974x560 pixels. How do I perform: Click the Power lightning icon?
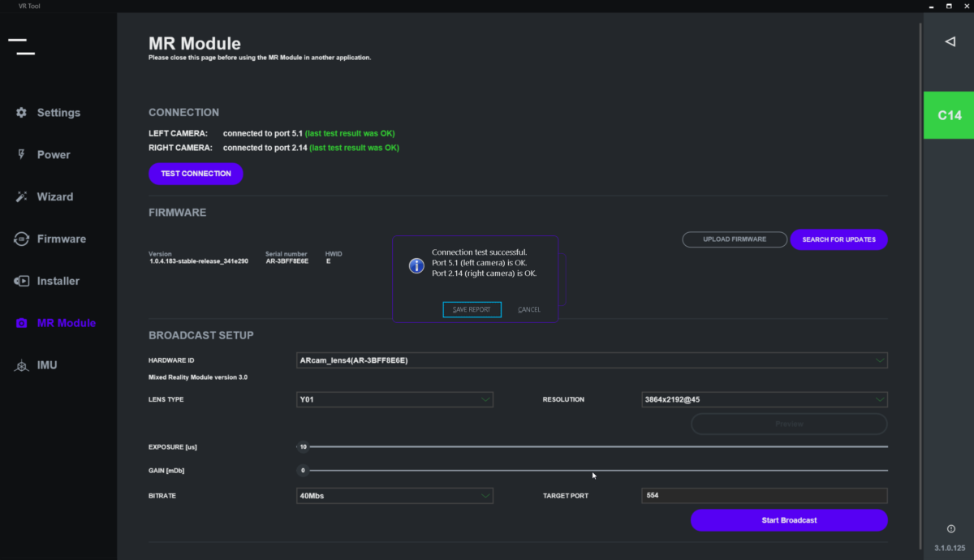tap(22, 154)
